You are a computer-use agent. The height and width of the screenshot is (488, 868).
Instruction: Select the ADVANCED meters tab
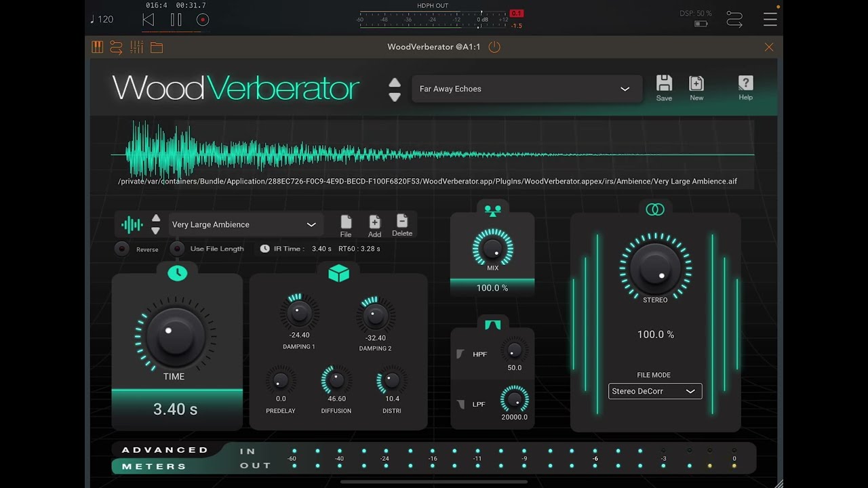coord(165,449)
